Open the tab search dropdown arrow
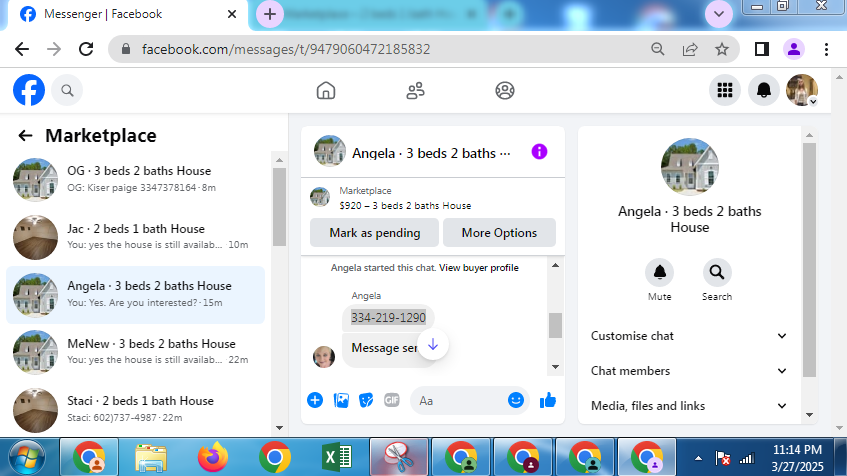This screenshot has width=847, height=476. pyautogui.click(x=718, y=14)
